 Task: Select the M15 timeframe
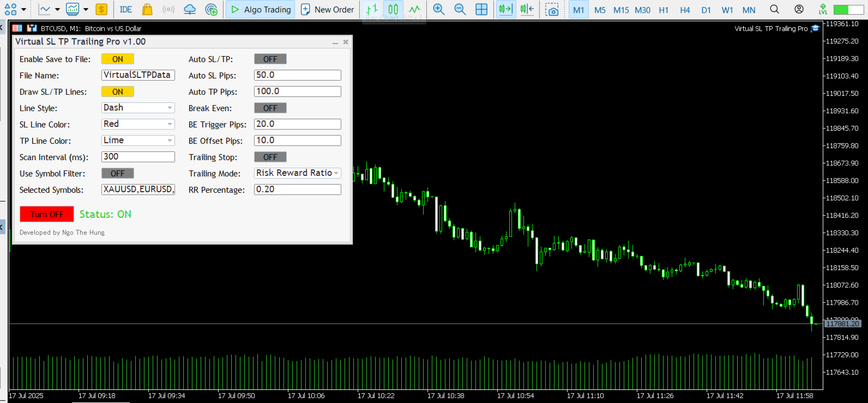pos(621,10)
